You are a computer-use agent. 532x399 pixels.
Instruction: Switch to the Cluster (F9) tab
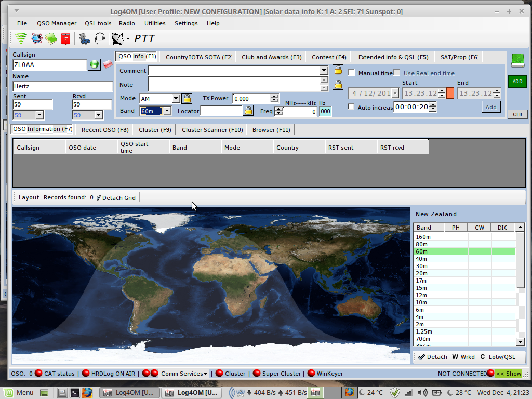(155, 129)
